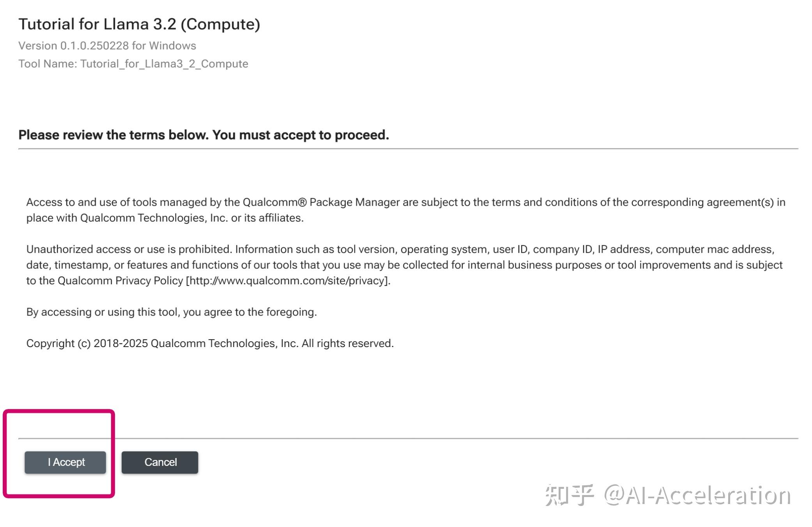This screenshot has width=812, height=527.
Task: Click the tool name Tutorial_for_Llama3_2_Compute
Action: [133, 63]
